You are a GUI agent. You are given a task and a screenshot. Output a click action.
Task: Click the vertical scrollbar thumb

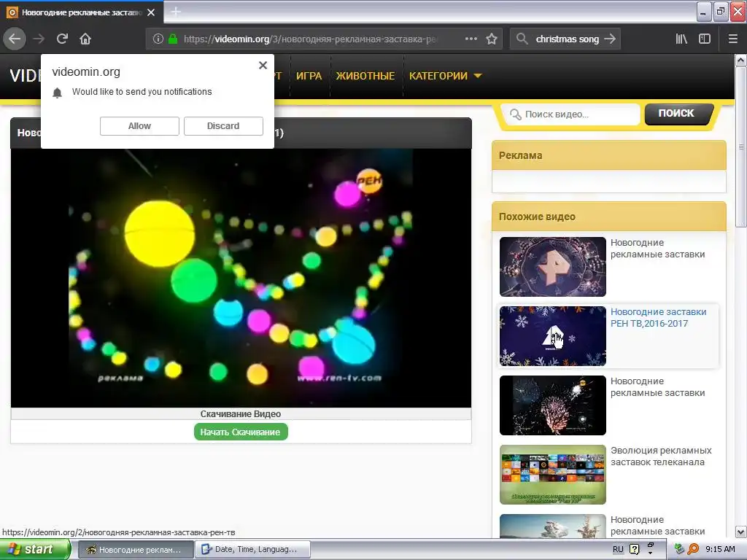pyautogui.click(x=741, y=147)
